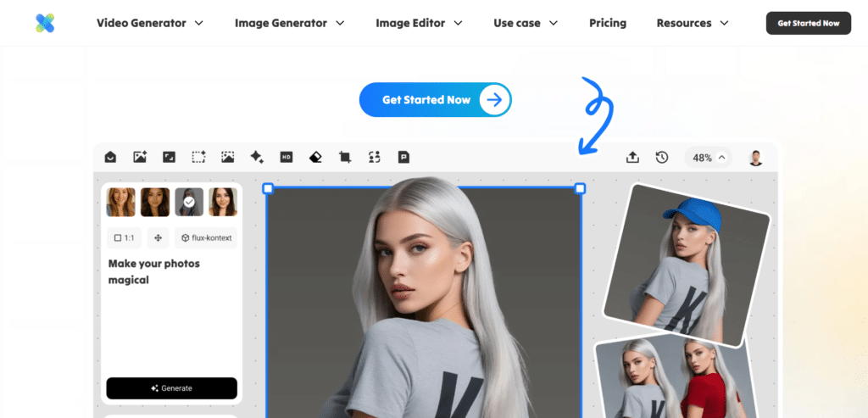Screen dimensions: 868x418
Task: Open the 48% zoom level dropdown
Action: (x=709, y=158)
